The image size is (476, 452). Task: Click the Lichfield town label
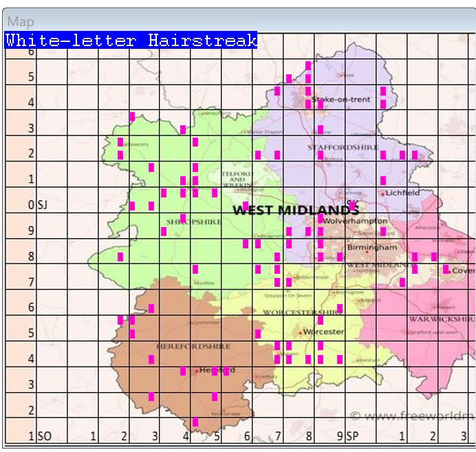point(402,193)
